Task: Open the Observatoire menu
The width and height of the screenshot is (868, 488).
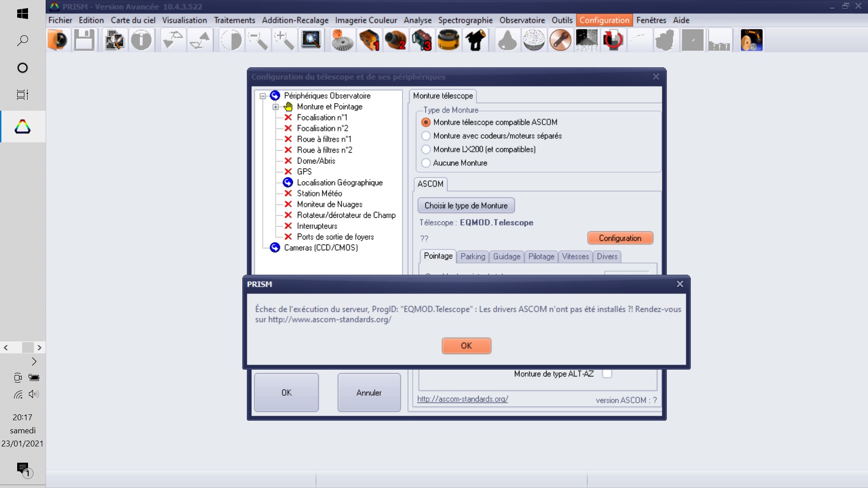Action: tap(522, 20)
